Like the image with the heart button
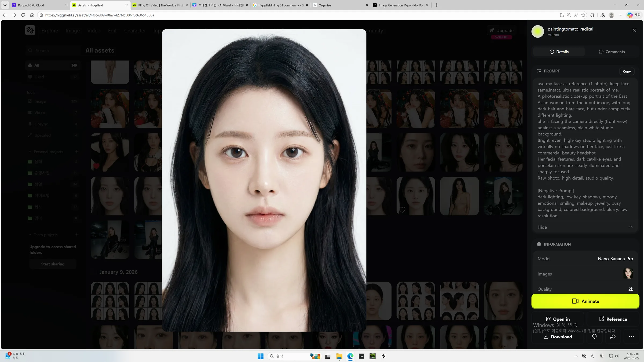 (595, 337)
